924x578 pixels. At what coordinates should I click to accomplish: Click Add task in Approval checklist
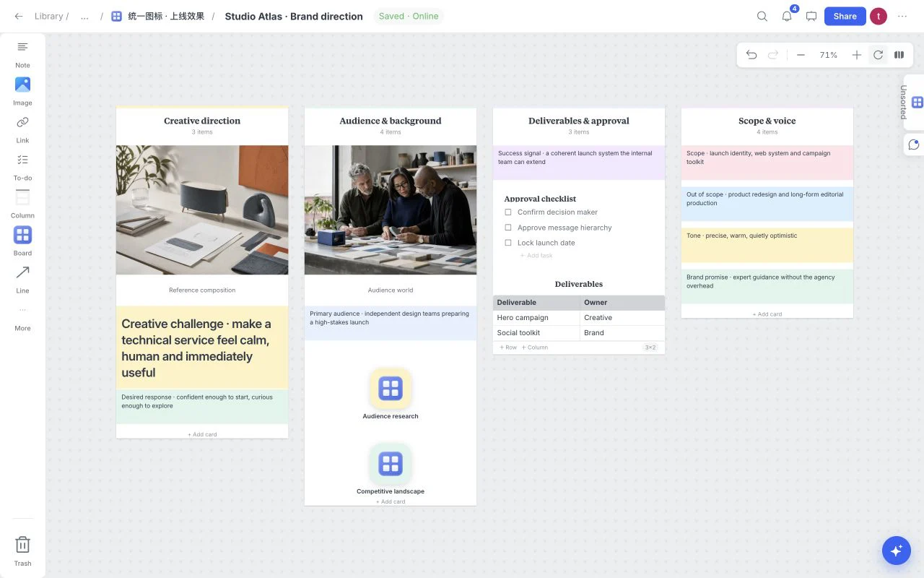click(536, 256)
